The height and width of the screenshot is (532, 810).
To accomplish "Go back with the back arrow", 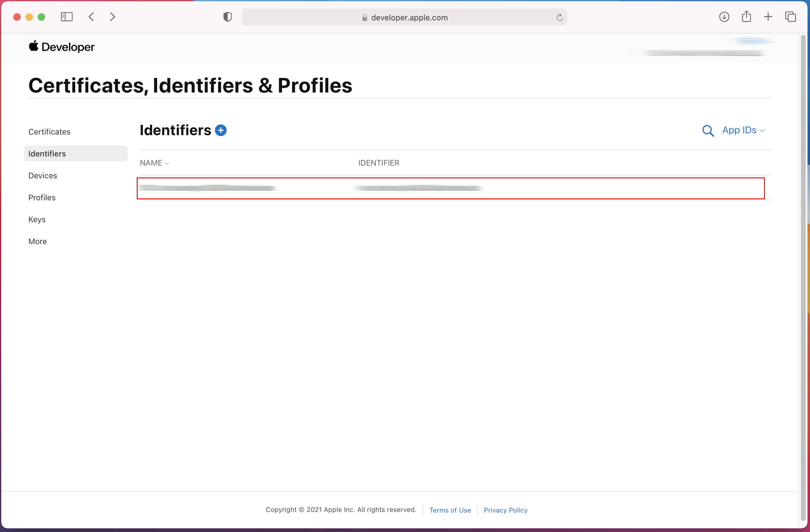I will (91, 17).
